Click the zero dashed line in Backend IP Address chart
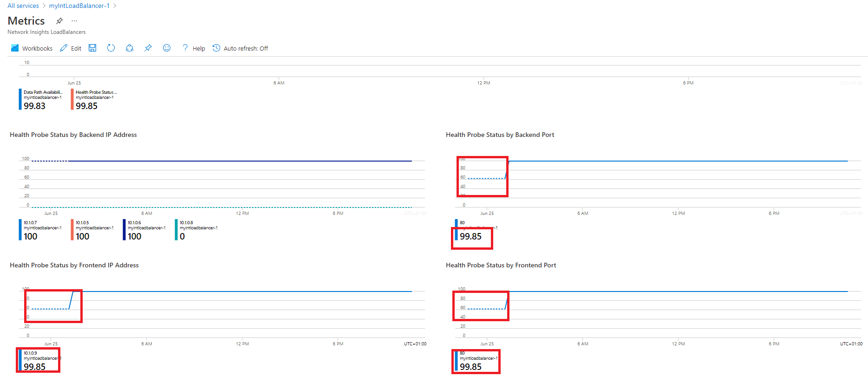 (x=222, y=207)
